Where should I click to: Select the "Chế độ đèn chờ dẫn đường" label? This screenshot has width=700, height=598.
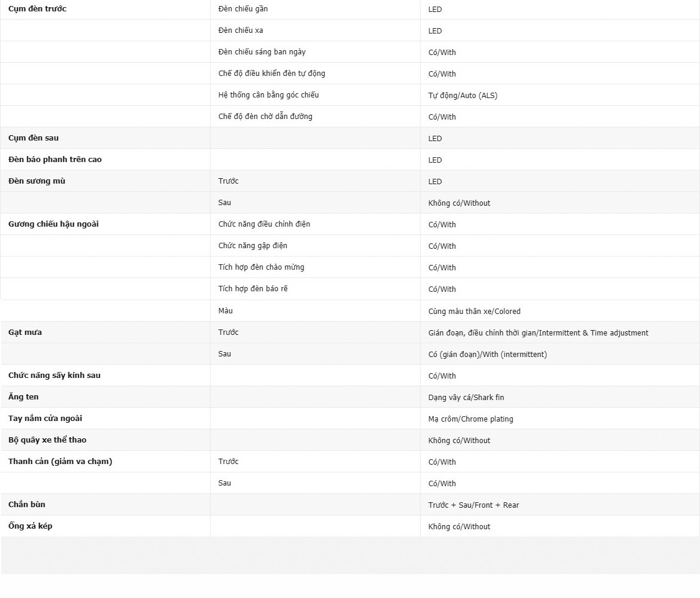tap(265, 117)
